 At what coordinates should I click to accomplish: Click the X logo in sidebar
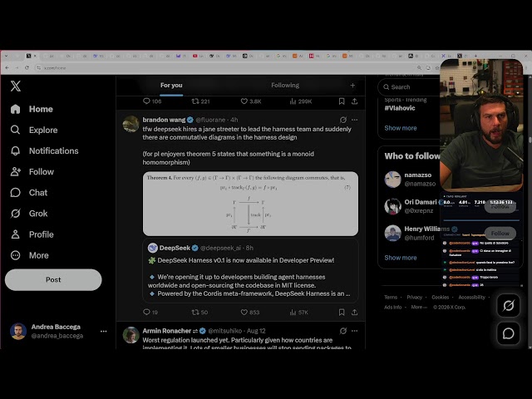[16, 86]
